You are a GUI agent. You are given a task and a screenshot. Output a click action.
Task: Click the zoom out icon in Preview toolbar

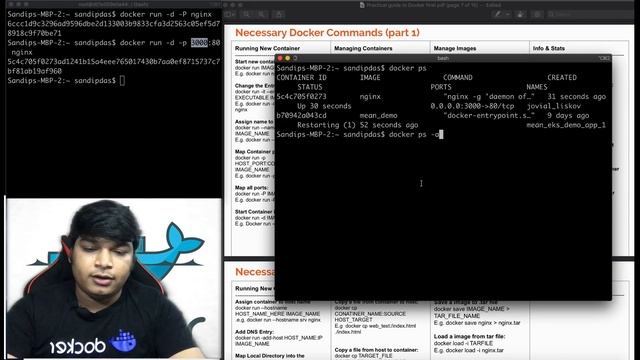(247, 15)
